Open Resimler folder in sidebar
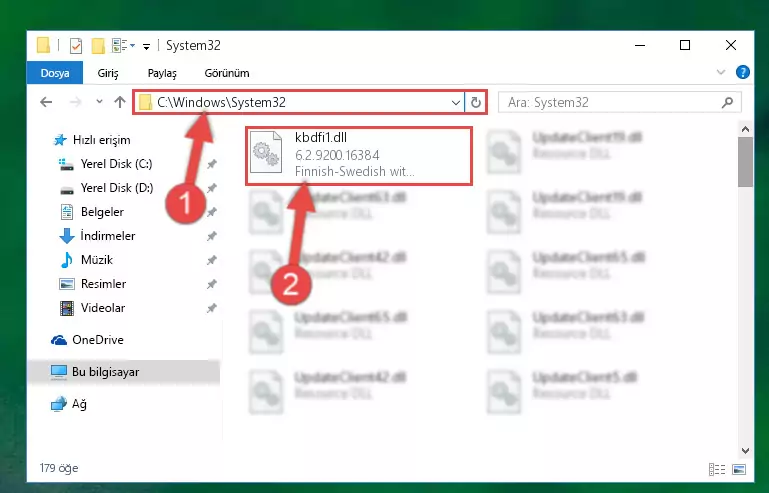The width and height of the screenshot is (769, 493). (x=103, y=284)
